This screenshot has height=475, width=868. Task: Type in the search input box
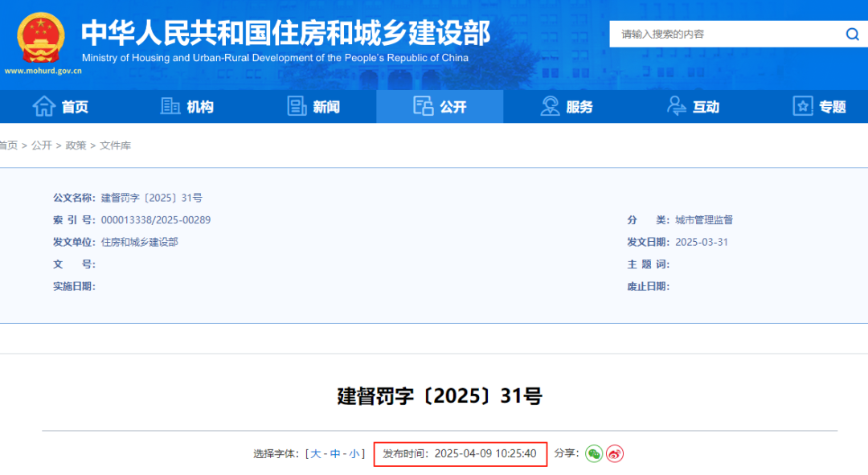(723, 34)
